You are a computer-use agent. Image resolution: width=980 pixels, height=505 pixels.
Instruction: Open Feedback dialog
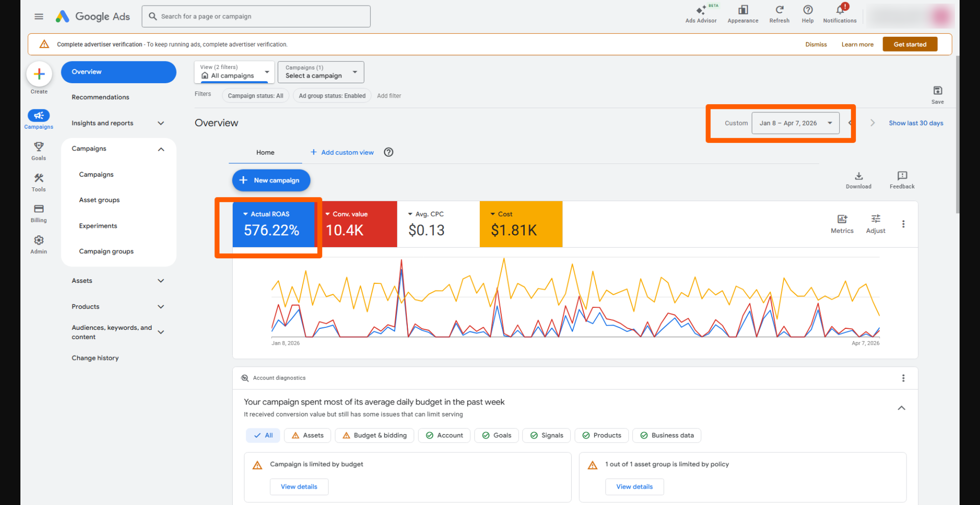click(x=902, y=180)
